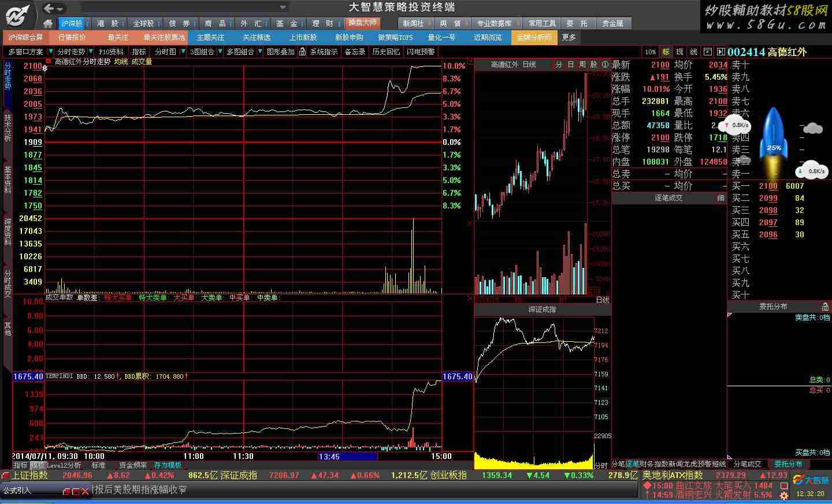The height and width of the screenshot is (504, 832).
Task: Open the search box dropdown arrow
Action: point(283,8)
